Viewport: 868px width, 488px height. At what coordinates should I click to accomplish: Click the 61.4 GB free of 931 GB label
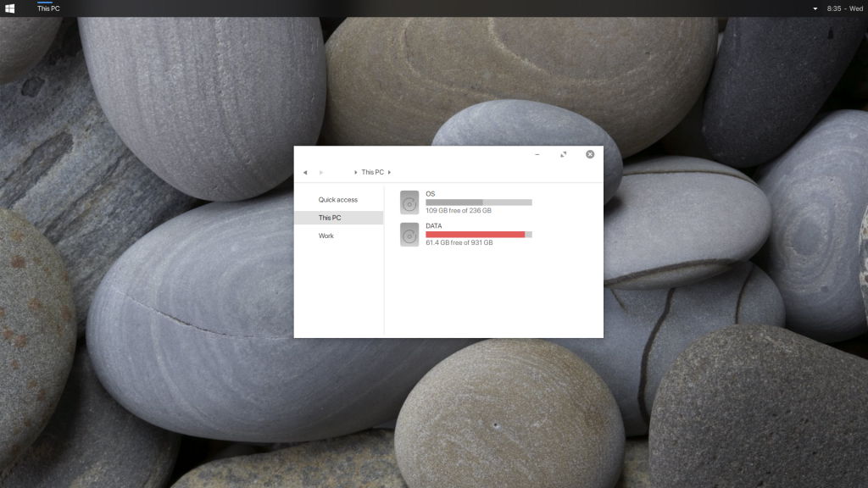(x=458, y=244)
